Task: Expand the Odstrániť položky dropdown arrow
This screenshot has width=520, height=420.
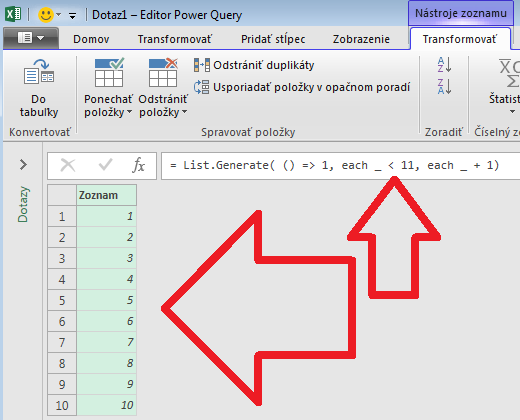Action: (x=184, y=112)
